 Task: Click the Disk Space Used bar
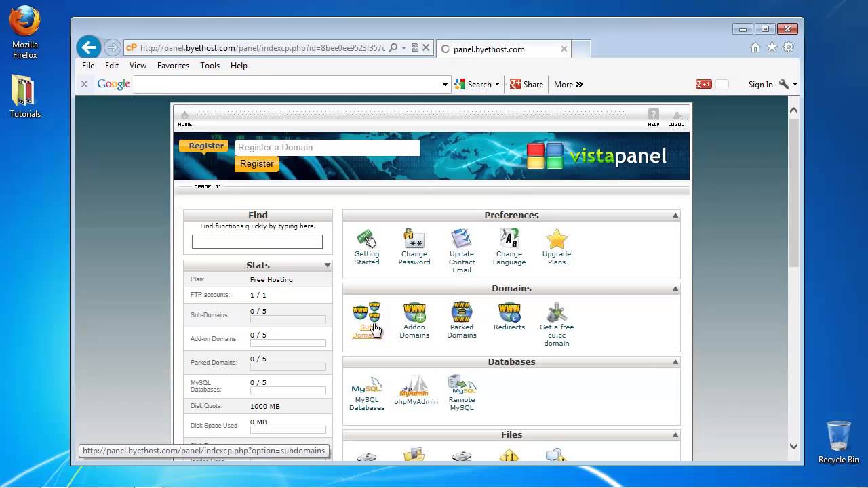288,430
